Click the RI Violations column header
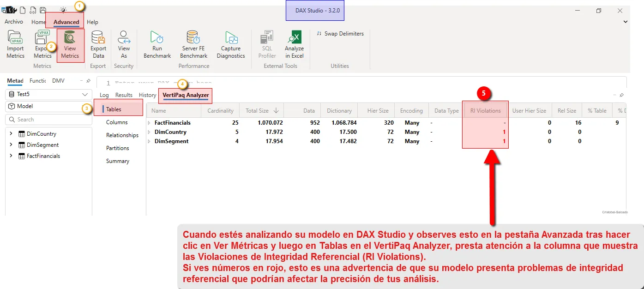Viewport: 644px width, 289px height. 485,111
